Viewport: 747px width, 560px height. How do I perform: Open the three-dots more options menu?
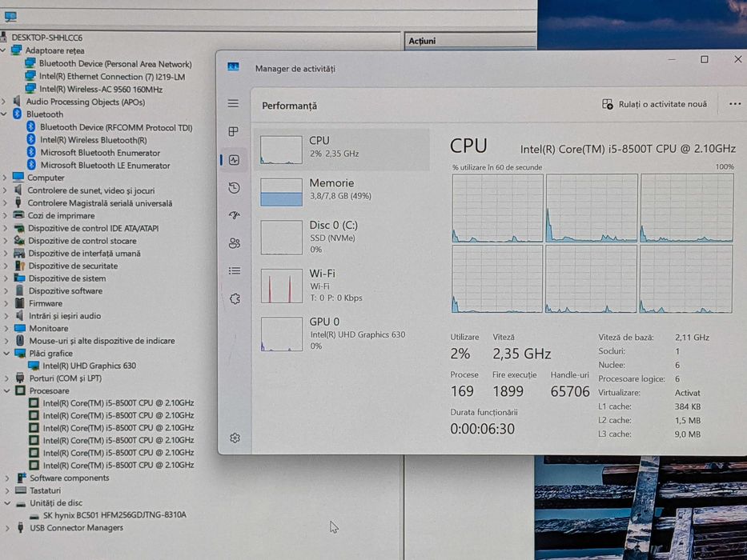coord(735,104)
